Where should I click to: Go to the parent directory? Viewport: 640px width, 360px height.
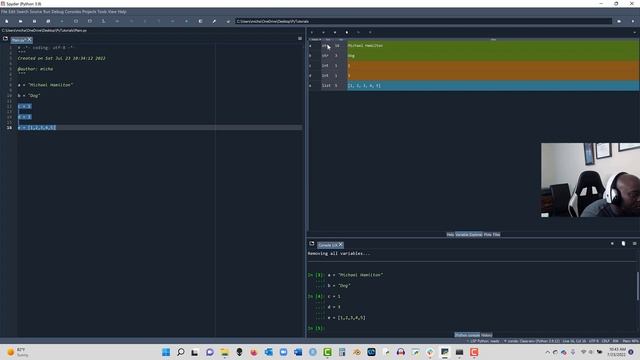click(633, 21)
